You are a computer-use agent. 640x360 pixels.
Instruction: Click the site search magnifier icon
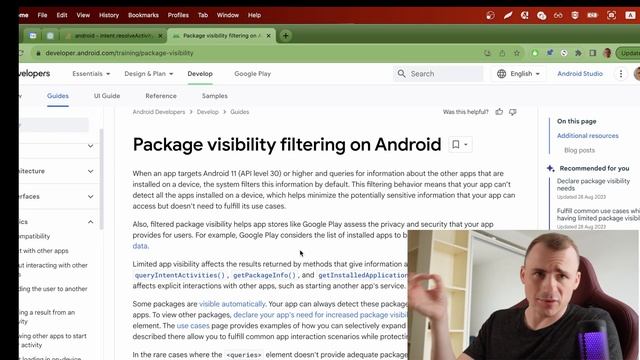402,73
